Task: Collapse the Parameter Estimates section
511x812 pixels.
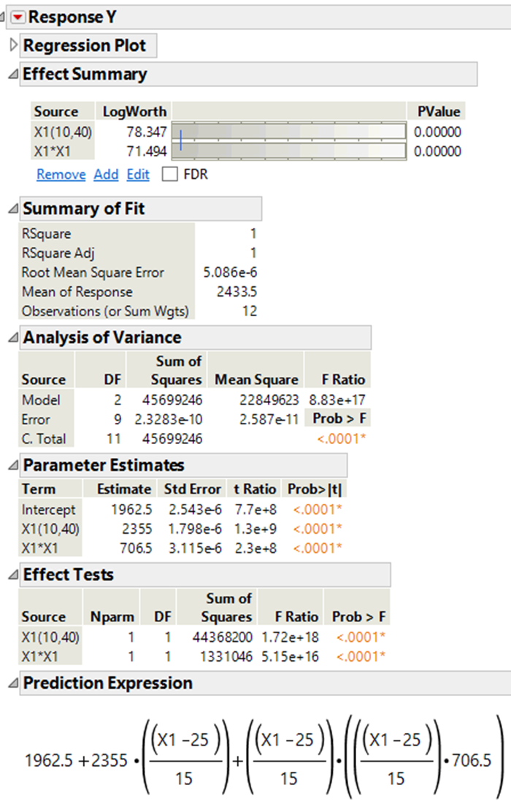Action: click(x=13, y=466)
